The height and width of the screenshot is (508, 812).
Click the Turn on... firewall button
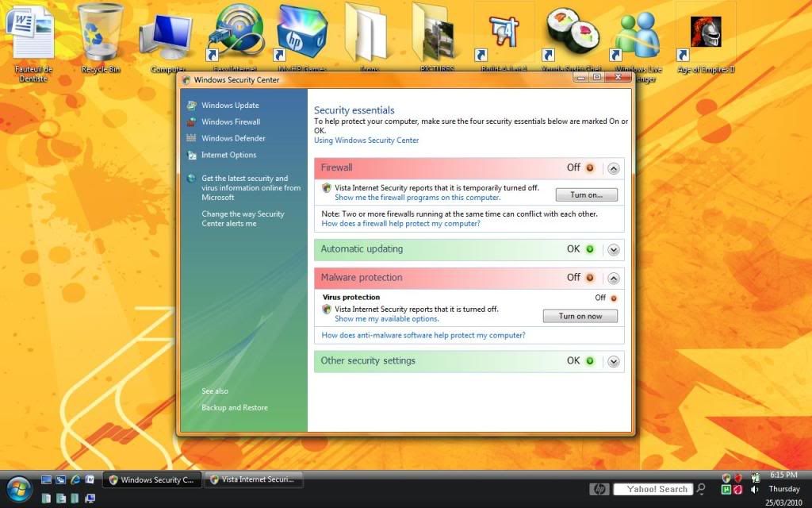click(x=586, y=195)
